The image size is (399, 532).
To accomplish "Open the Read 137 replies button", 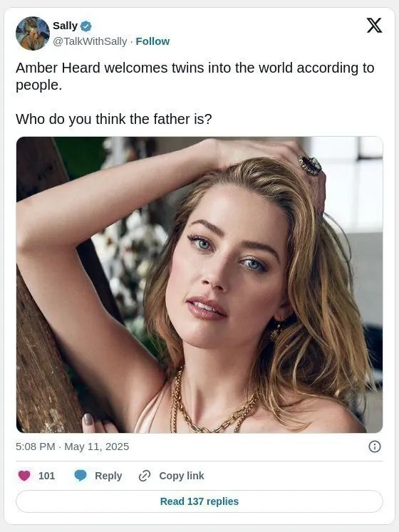I will click(199, 501).
